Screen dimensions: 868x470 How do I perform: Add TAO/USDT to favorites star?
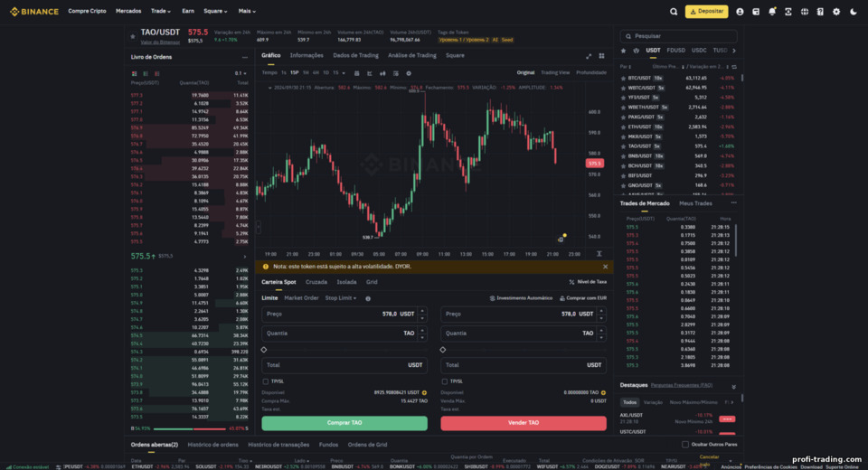point(133,36)
